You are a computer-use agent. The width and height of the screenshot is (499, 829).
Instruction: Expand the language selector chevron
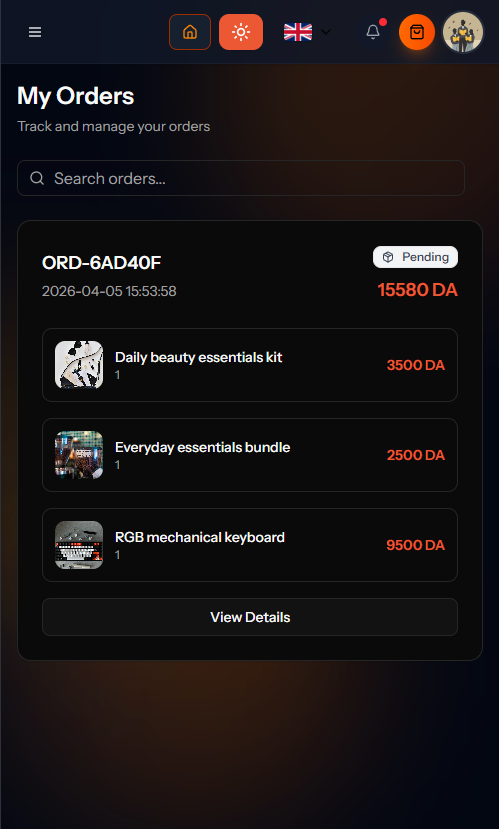pyautogui.click(x=326, y=32)
